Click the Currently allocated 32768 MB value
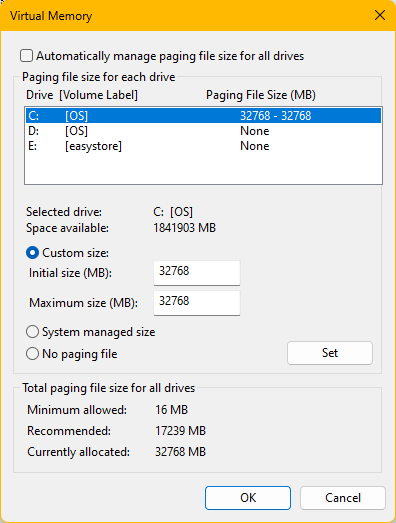This screenshot has width=396, height=523. pyautogui.click(x=180, y=452)
